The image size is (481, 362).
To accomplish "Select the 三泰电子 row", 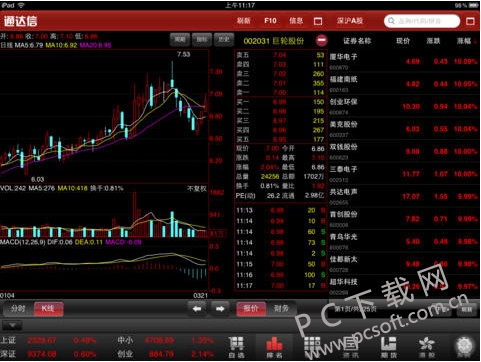I will tap(404, 174).
